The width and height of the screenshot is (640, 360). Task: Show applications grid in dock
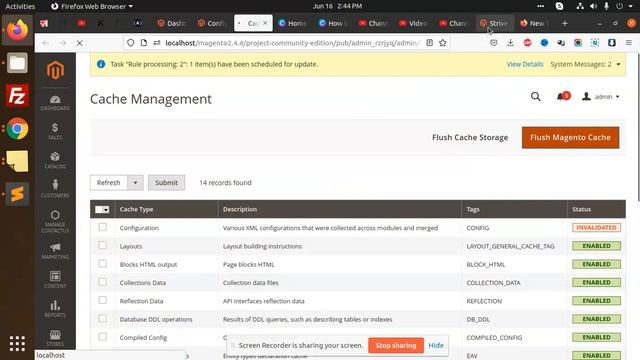(17, 344)
